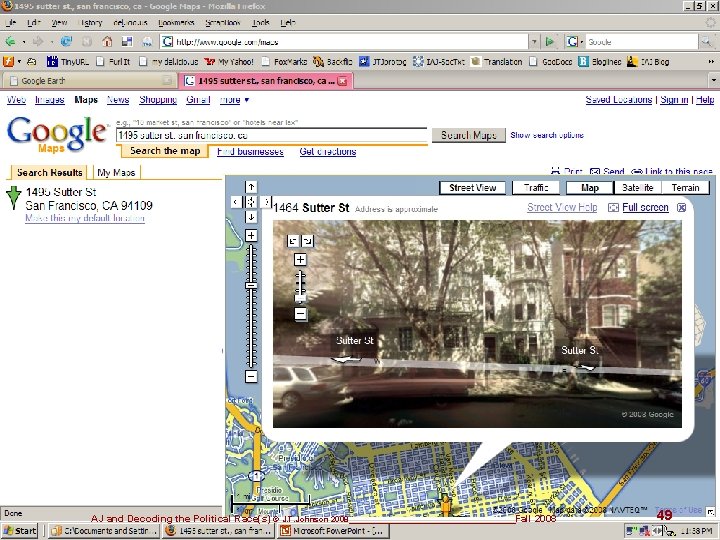Click the Sign in link

coord(674,100)
